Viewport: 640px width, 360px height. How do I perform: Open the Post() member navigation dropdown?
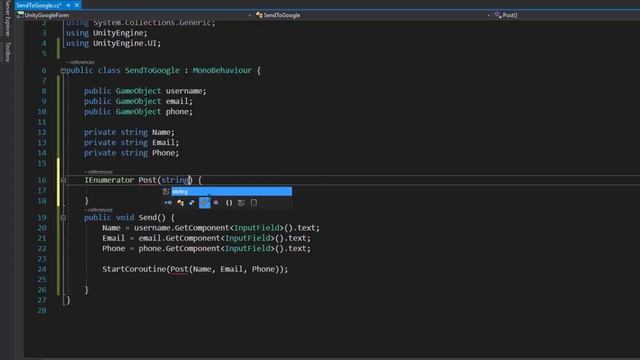tap(567, 15)
